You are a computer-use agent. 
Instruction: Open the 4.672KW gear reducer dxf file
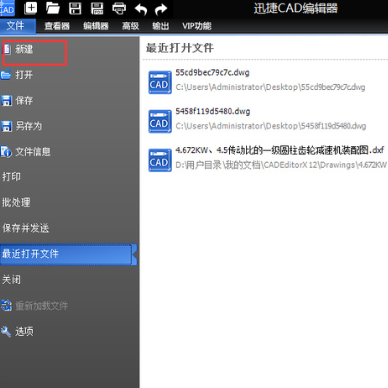click(280, 150)
